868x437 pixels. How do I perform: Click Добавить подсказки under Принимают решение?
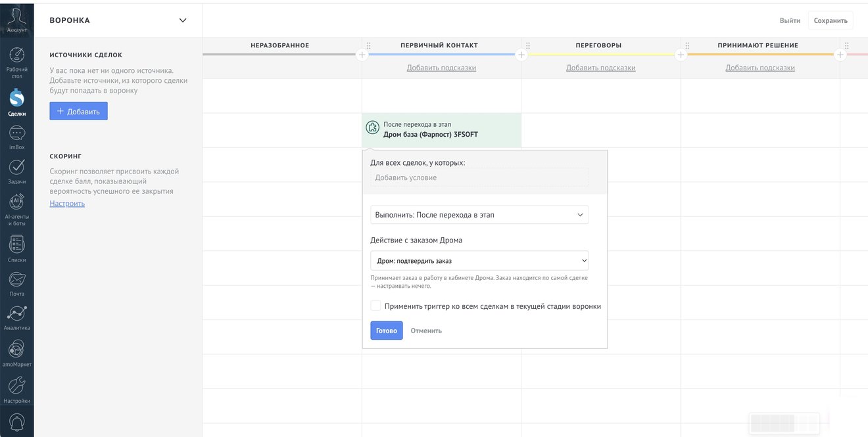tap(760, 68)
